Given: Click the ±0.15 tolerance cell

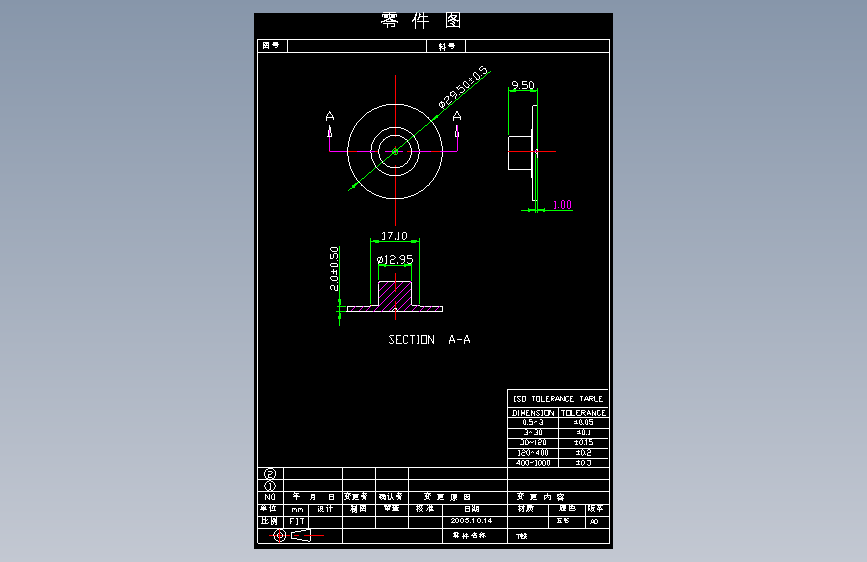Looking at the screenshot, I should coord(583,443).
